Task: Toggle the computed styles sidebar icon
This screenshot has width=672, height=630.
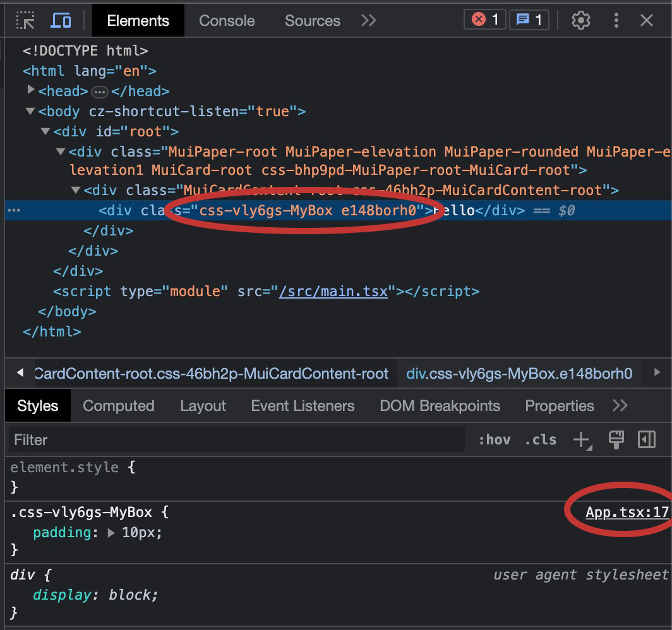Action: click(x=646, y=439)
